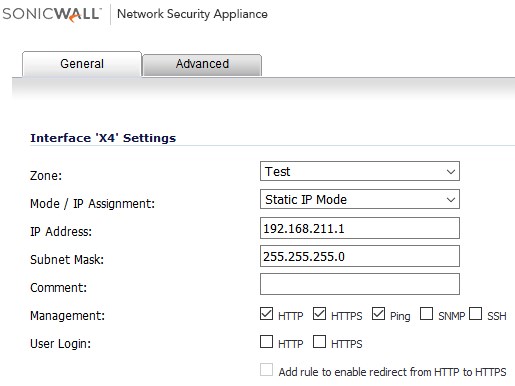The height and width of the screenshot is (386, 515).
Task: Check User Login HTTP checkbox
Action: pyautogui.click(x=266, y=342)
